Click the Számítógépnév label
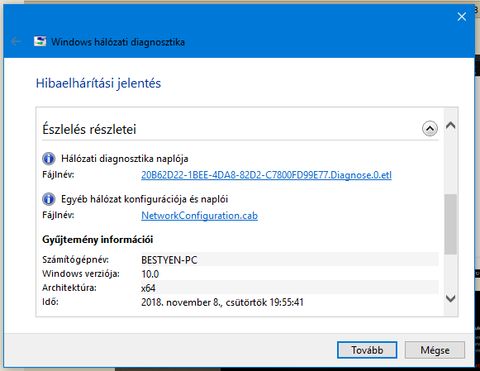Viewport: 480px width, 371px height. (75, 260)
